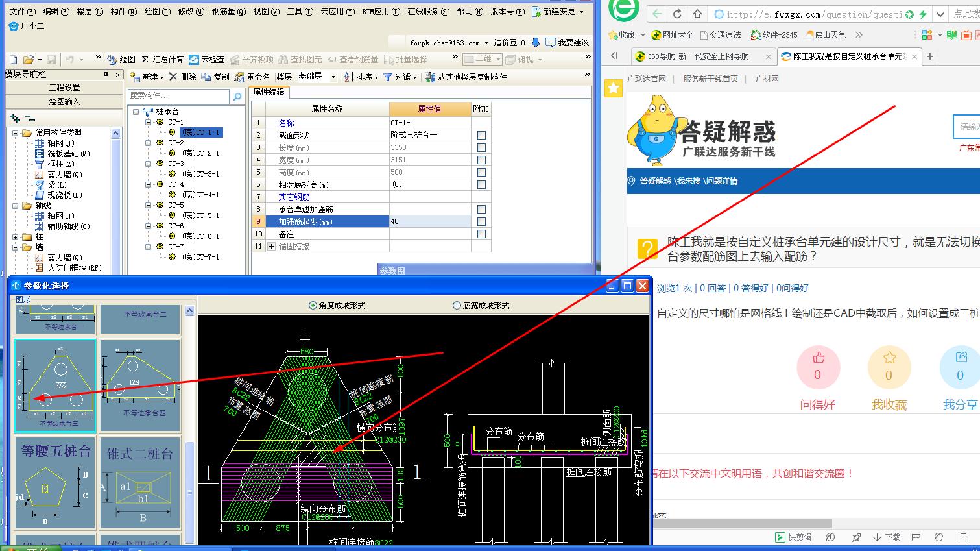Tick the 附加 checkbox for 备注
Viewport: 980px width, 551px height.
coord(481,234)
